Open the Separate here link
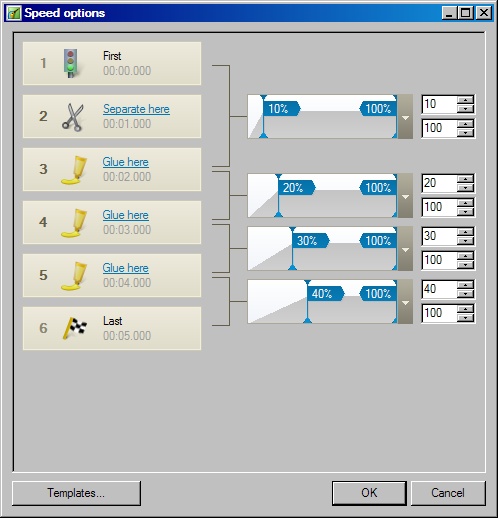This screenshot has width=498, height=518. point(136,109)
